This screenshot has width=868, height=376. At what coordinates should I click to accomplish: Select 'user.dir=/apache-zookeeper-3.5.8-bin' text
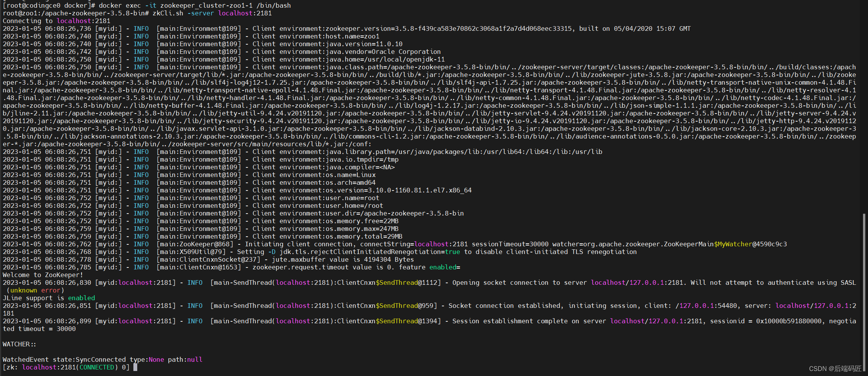(x=395, y=213)
